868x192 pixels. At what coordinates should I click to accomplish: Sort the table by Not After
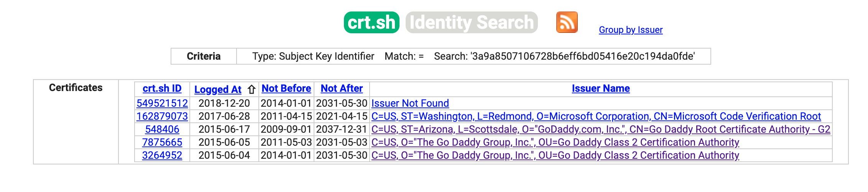(x=342, y=88)
